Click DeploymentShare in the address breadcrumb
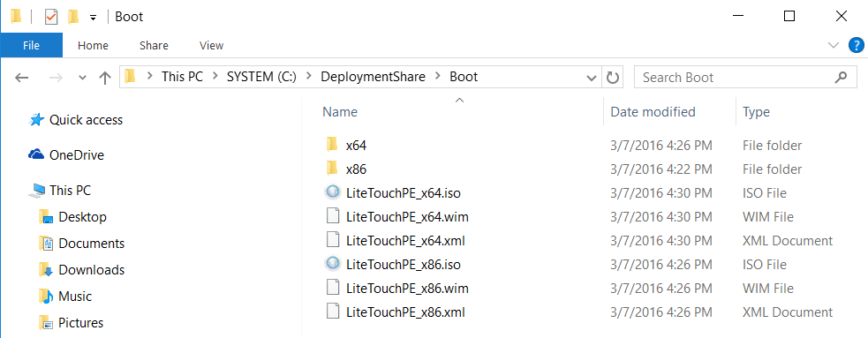This screenshot has height=338, width=868. pyautogui.click(x=374, y=77)
